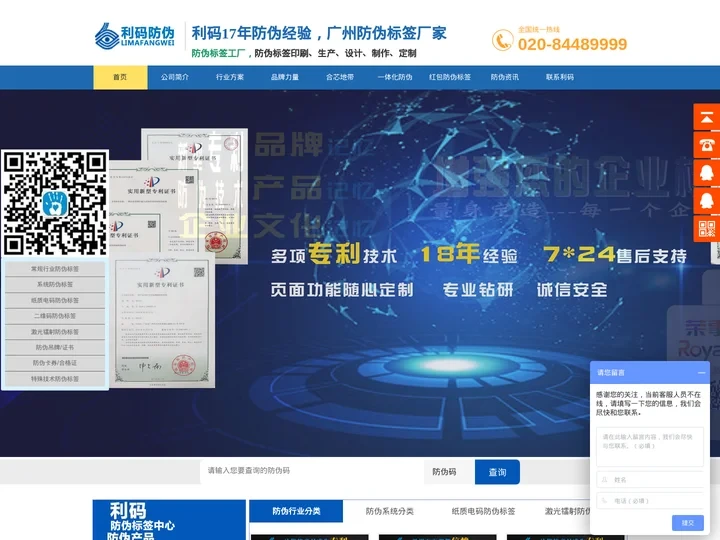Open the 防伪码 query type dropdown

450,472
